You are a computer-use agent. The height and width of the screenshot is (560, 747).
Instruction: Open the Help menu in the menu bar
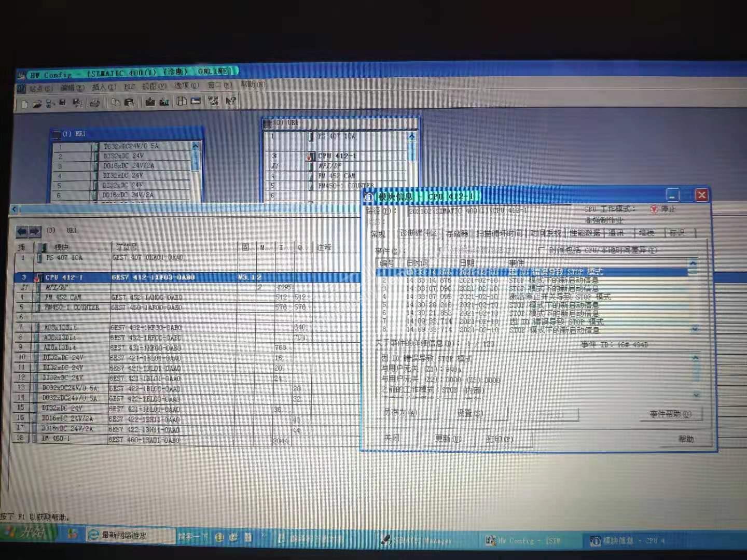253,85
